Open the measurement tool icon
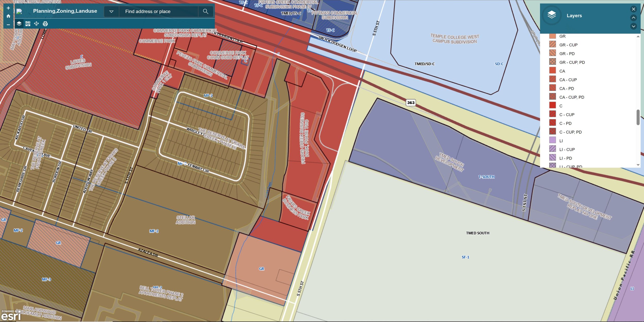Image resolution: width=644 pixels, height=322 pixels. click(x=36, y=24)
